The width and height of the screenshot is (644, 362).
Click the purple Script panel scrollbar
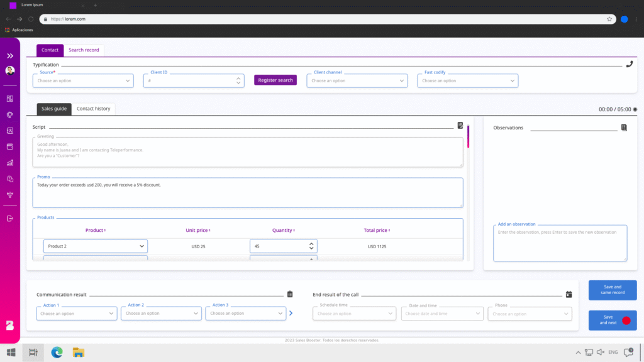pos(468,136)
